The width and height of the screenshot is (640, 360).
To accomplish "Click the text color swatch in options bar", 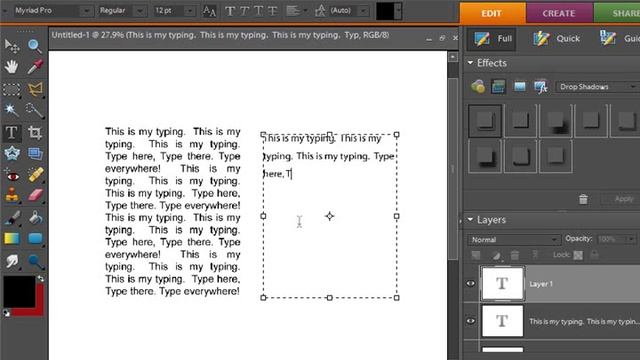I will pyautogui.click(x=384, y=11).
